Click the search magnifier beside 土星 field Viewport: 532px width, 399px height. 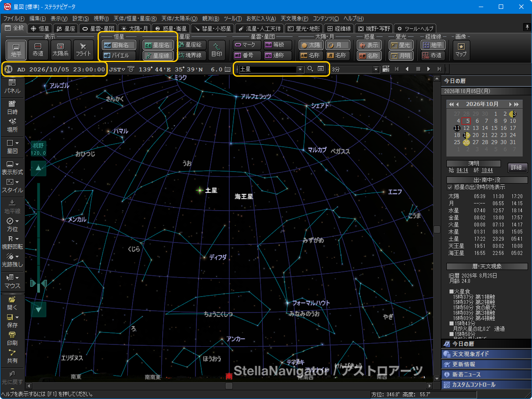pyautogui.click(x=310, y=69)
